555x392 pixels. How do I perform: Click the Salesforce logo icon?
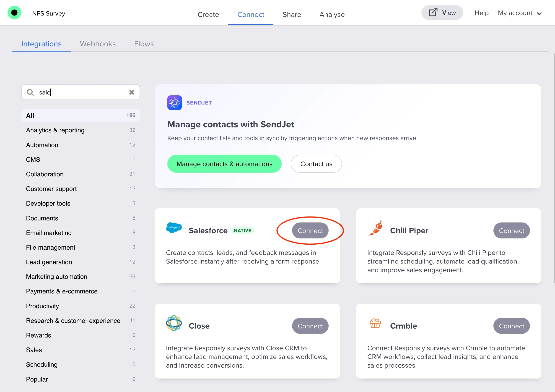[x=174, y=228]
